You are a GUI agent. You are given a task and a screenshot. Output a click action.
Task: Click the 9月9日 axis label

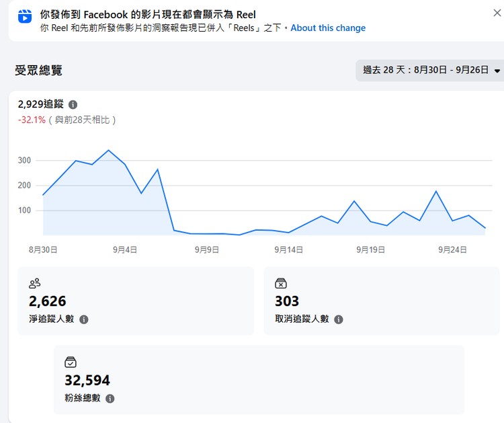pos(207,249)
